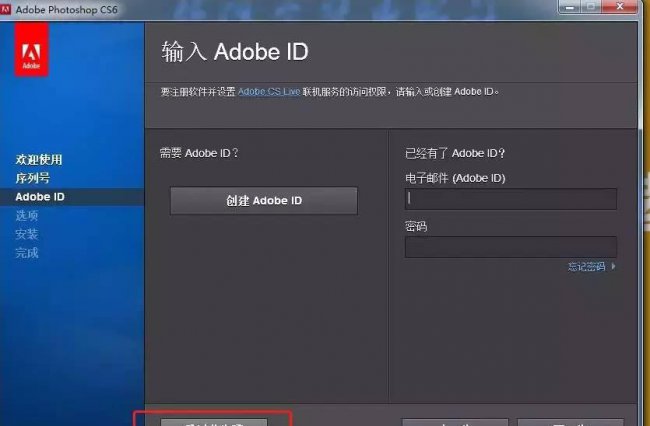Viewport: 650px width, 426px height.
Task: Select the 安装 step in sidebar
Action: click(27, 234)
